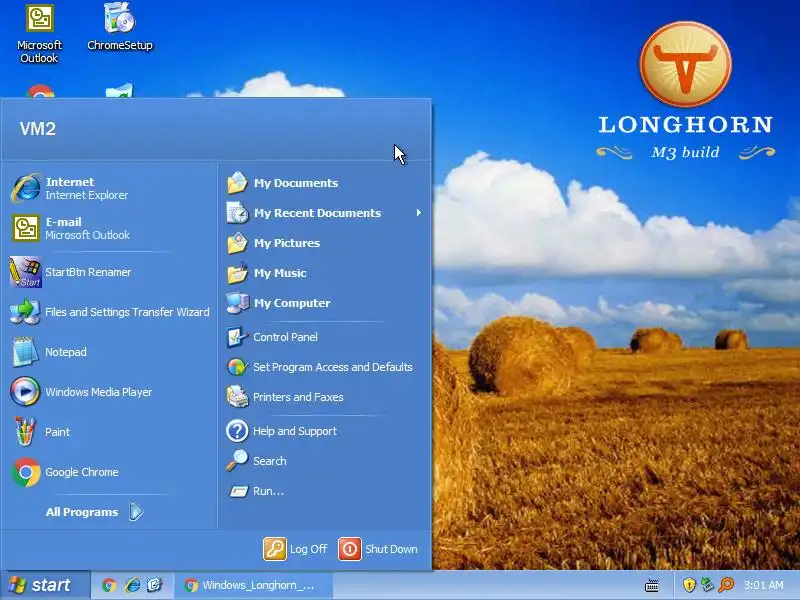Click security shield tray icon
The height and width of the screenshot is (600, 800).
[689, 585]
